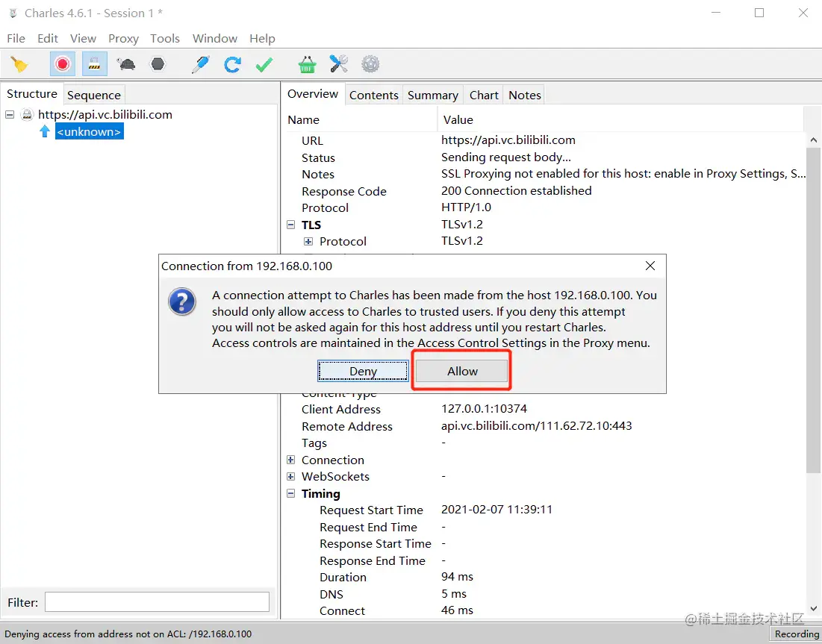Image resolution: width=822 pixels, height=644 pixels.
Task: Select Request Start Time value 2021-02-07 11:39:11
Action: coord(496,510)
